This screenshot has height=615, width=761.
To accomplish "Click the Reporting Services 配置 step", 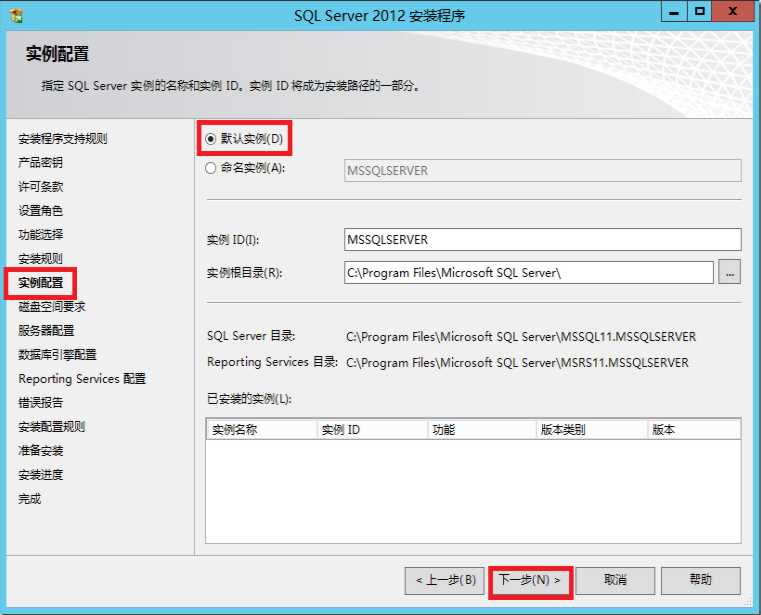I will (82, 379).
